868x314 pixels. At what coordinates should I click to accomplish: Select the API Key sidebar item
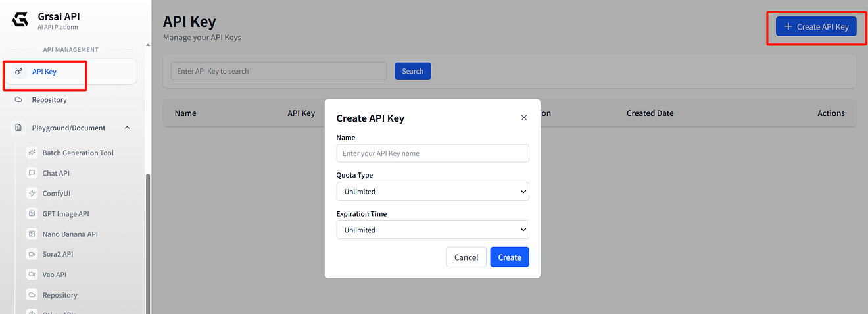71,72
